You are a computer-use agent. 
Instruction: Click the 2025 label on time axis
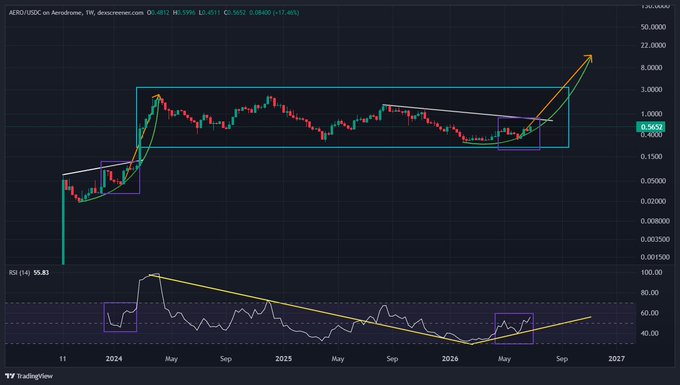click(284, 359)
